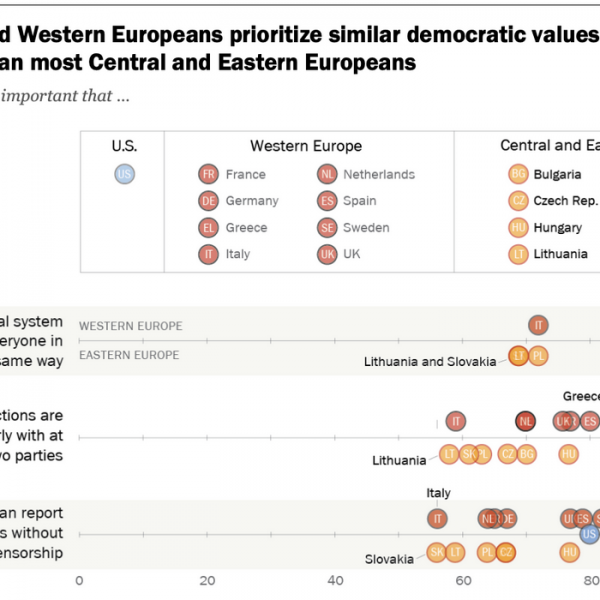The width and height of the screenshot is (600, 600).
Task: Click the Greece EL legend icon
Action: coord(208,227)
